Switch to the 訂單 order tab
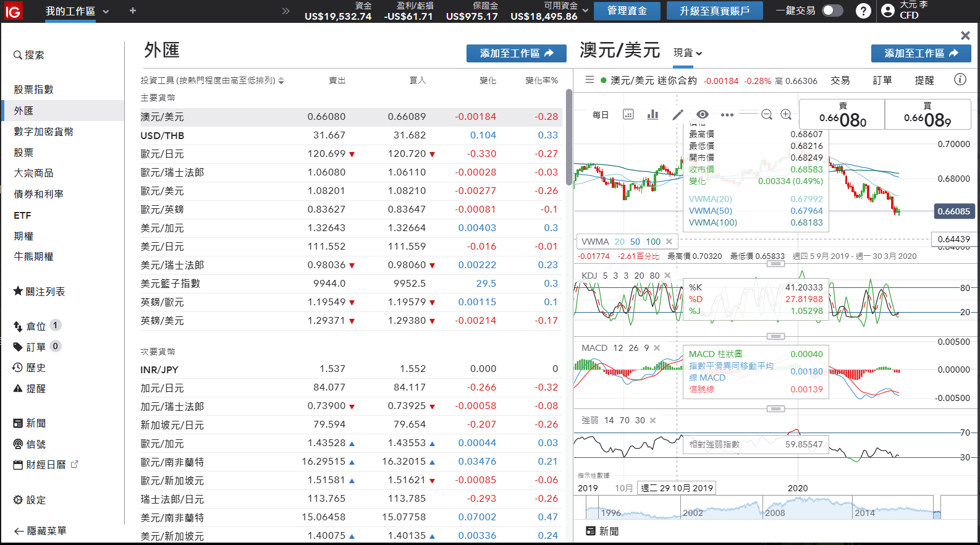Viewport: 980px width, 545px height. coord(882,80)
